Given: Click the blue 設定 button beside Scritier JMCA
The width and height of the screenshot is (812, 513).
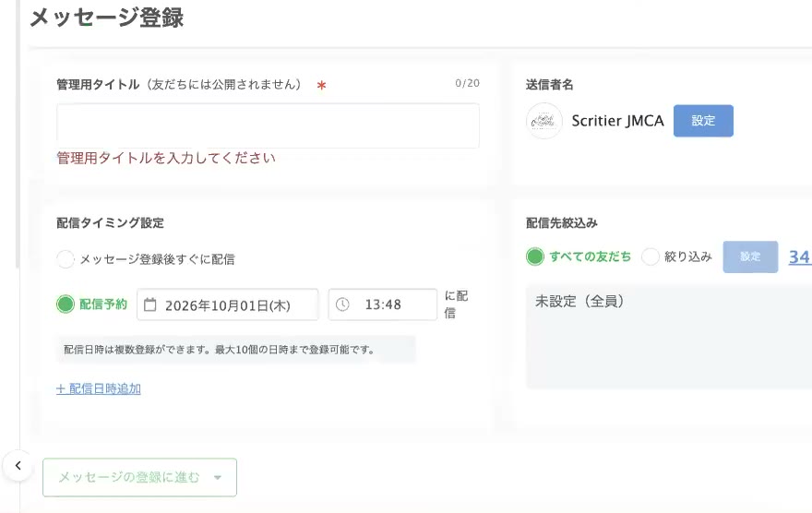Looking at the screenshot, I should click(703, 121).
